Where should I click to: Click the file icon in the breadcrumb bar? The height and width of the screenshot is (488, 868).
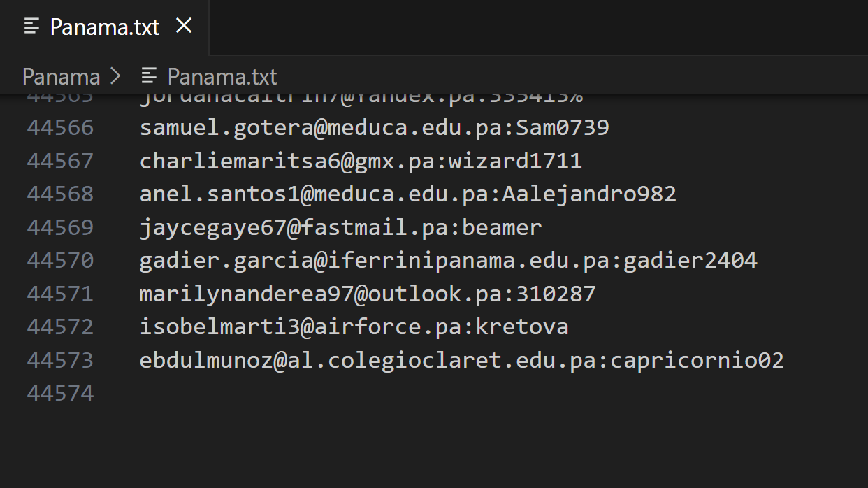[x=149, y=76]
